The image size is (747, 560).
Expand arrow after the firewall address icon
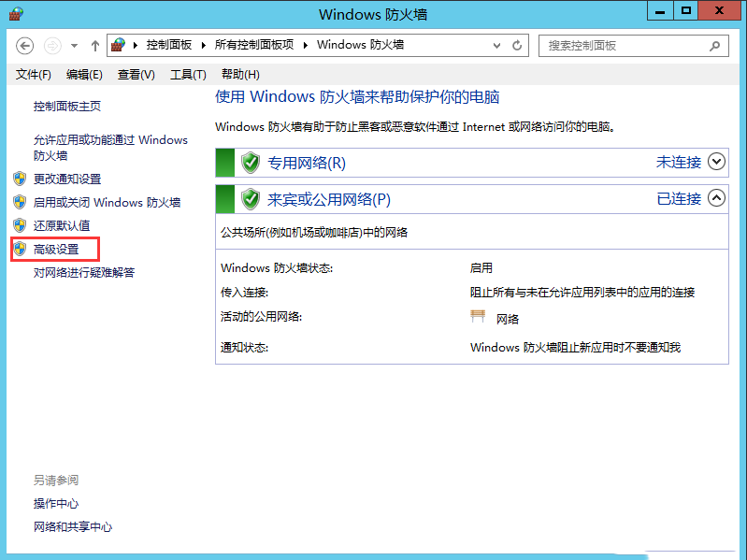tap(136, 45)
